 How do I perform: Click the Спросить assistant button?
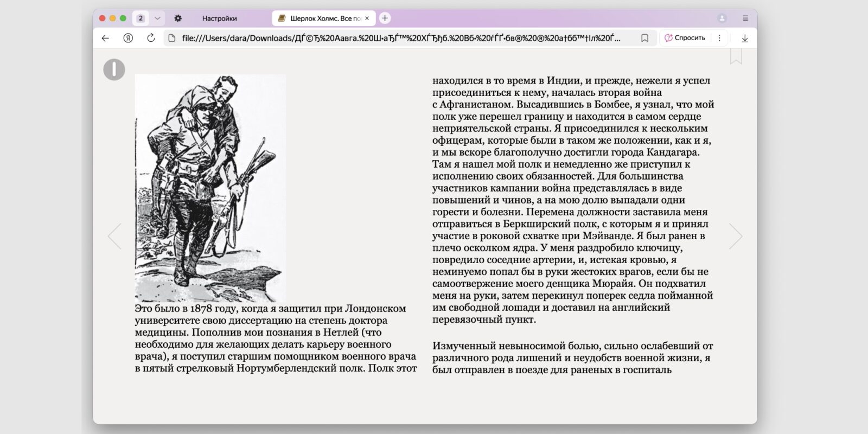[685, 38]
